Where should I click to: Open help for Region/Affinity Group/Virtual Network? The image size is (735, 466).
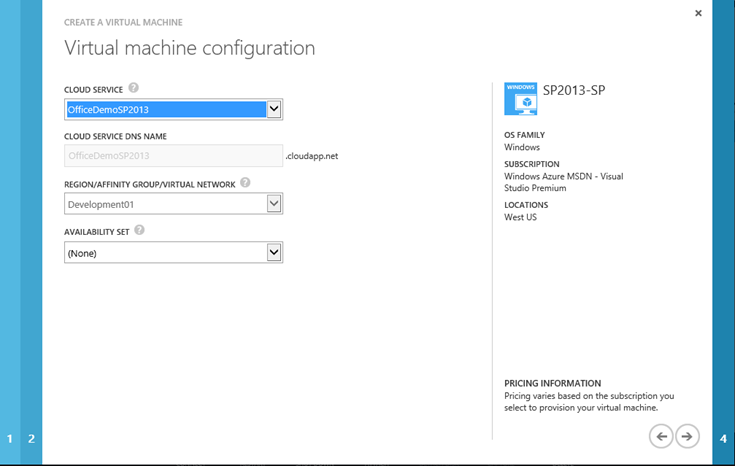(x=245, y=182)
